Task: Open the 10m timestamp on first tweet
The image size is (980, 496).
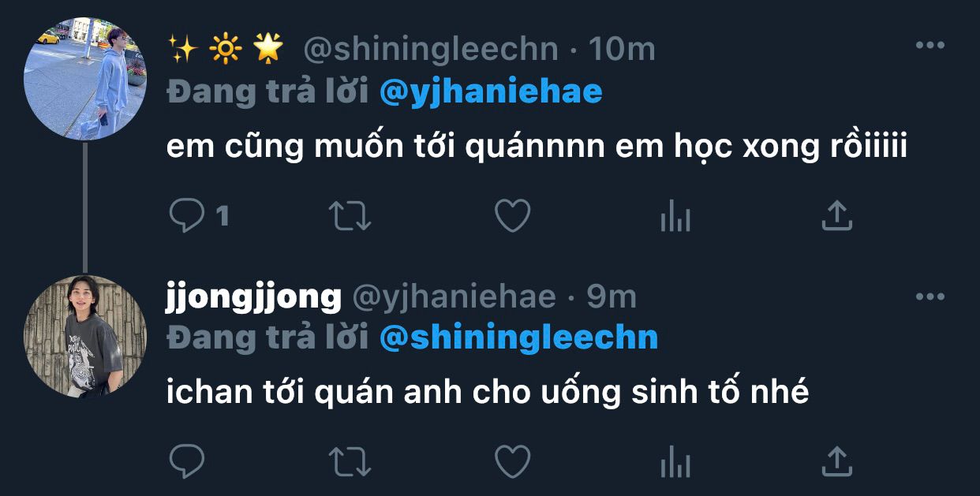Action: [623, 50]
